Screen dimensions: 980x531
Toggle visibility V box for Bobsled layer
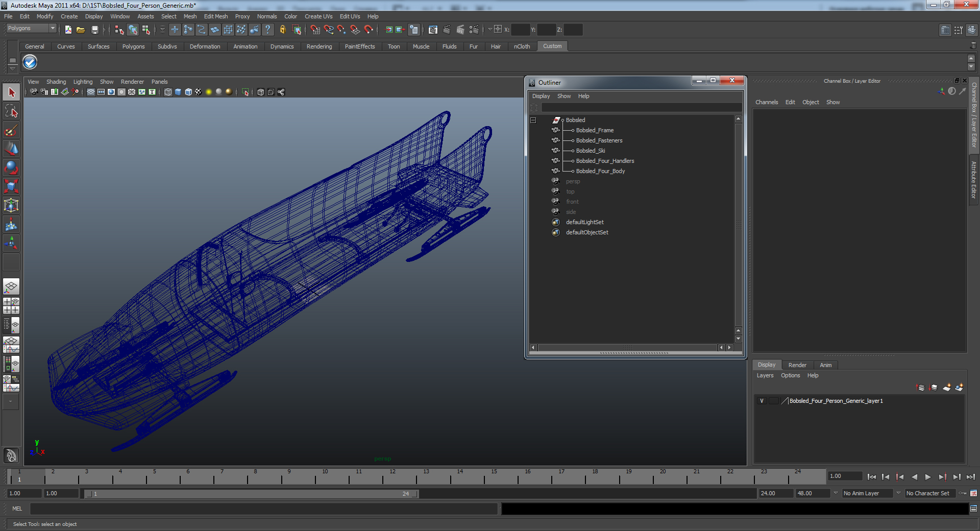click(x=762, y=401)
